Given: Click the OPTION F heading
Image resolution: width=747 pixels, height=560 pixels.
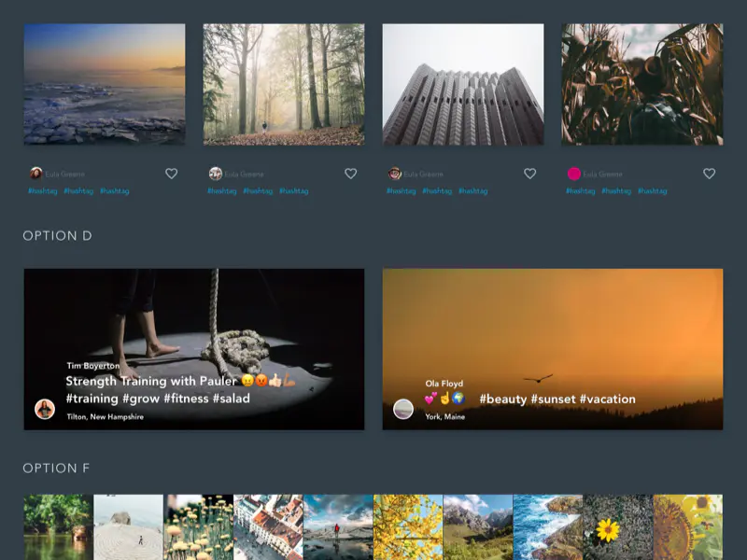Looking at the screenshot, I should (56, 469).
